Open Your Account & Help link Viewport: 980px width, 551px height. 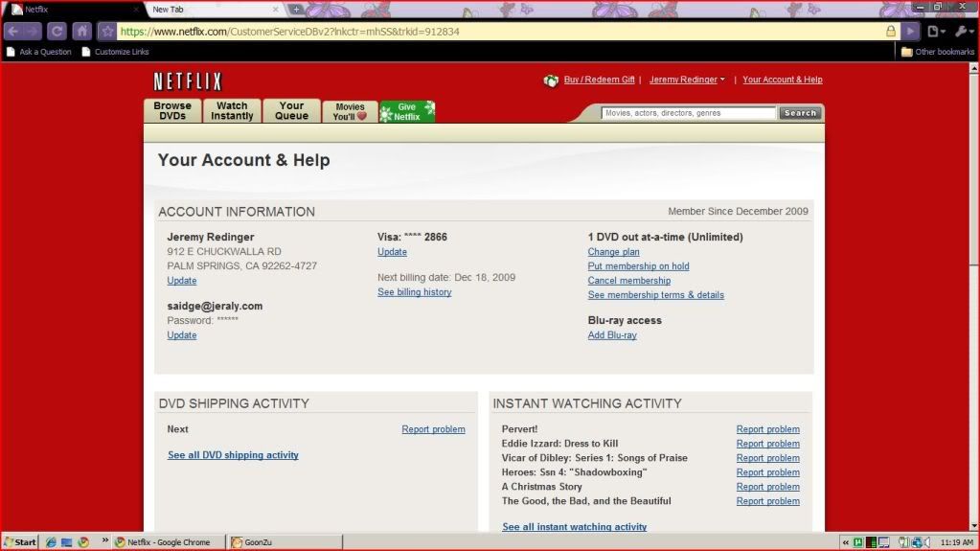pos(782,80)
